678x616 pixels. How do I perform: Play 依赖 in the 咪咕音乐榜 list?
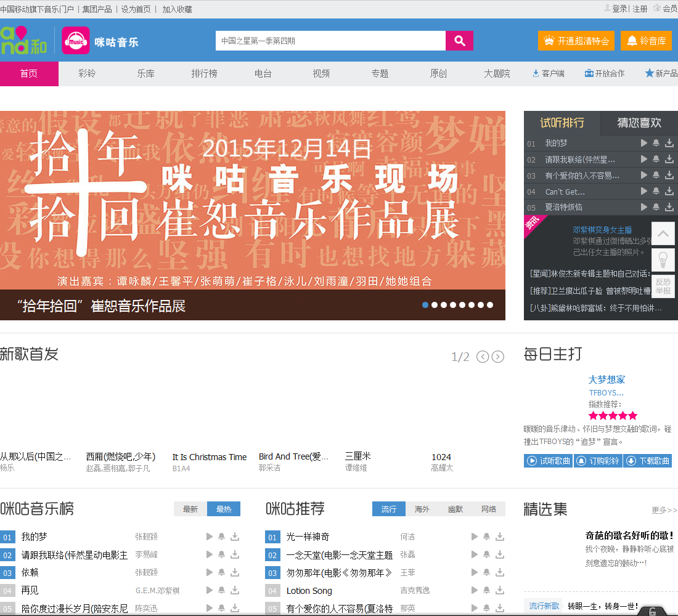pyautogui.click(x=210, y=572)
